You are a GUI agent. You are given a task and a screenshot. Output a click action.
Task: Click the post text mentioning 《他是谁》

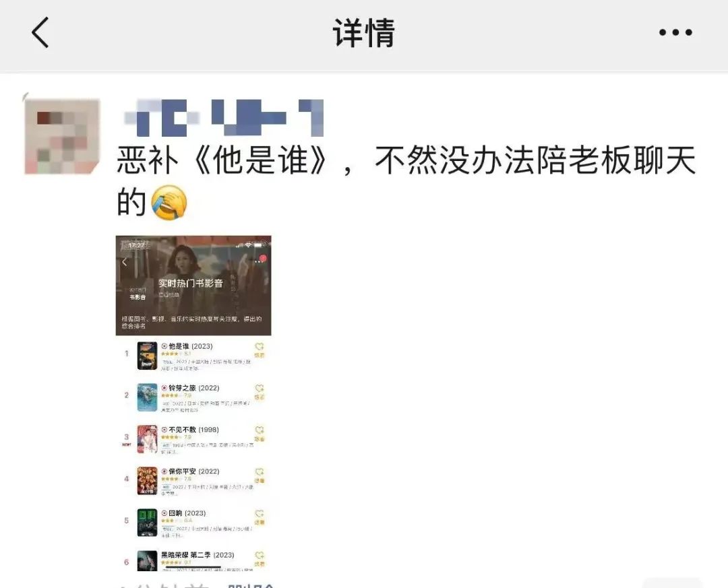(406, 181)
